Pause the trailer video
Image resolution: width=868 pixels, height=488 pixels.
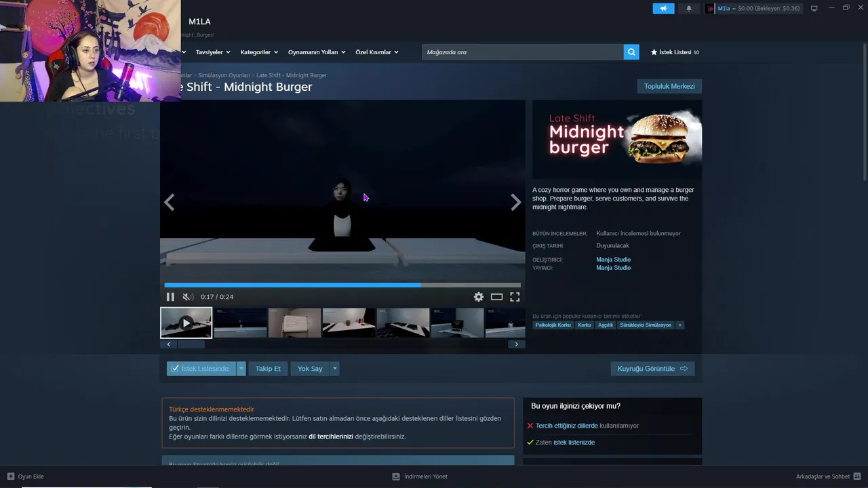click(x=170, y=297)
